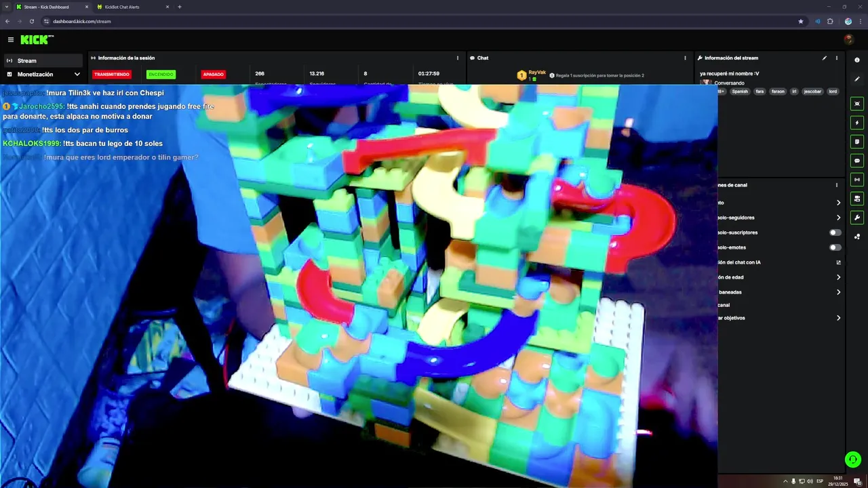Click the 266 viewers count

pyautogui.click(x=260, y=73)
